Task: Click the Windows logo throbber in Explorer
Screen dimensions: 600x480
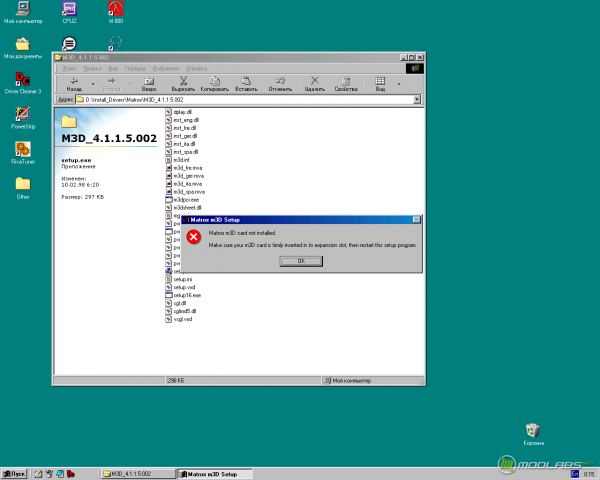Action: tap(415, 69)
